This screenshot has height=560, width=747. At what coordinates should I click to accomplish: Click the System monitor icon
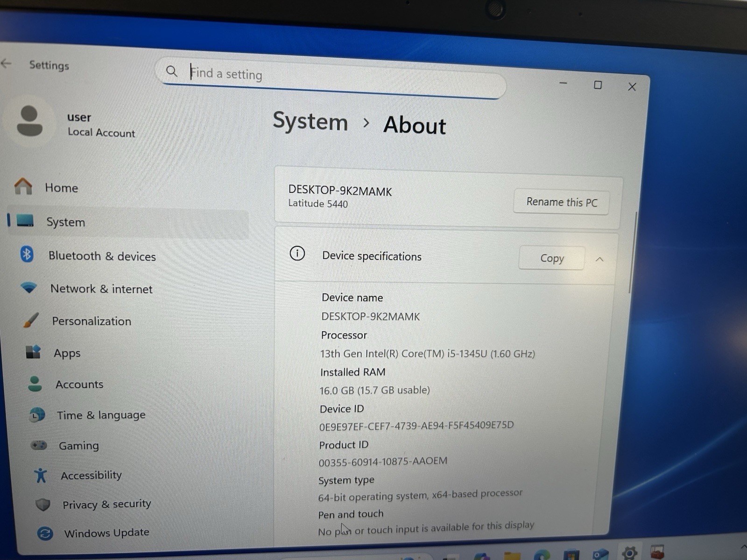(x=25, y=220)
